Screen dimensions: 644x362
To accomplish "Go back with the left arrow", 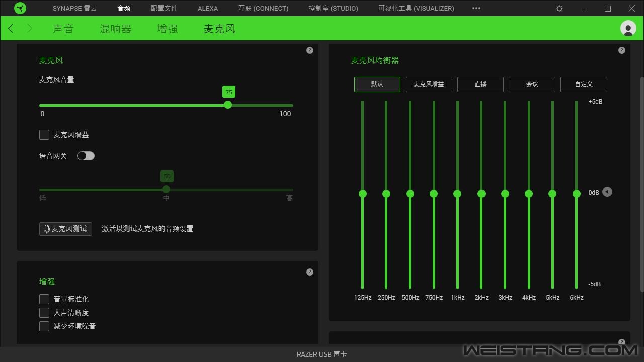I will 11,29.
